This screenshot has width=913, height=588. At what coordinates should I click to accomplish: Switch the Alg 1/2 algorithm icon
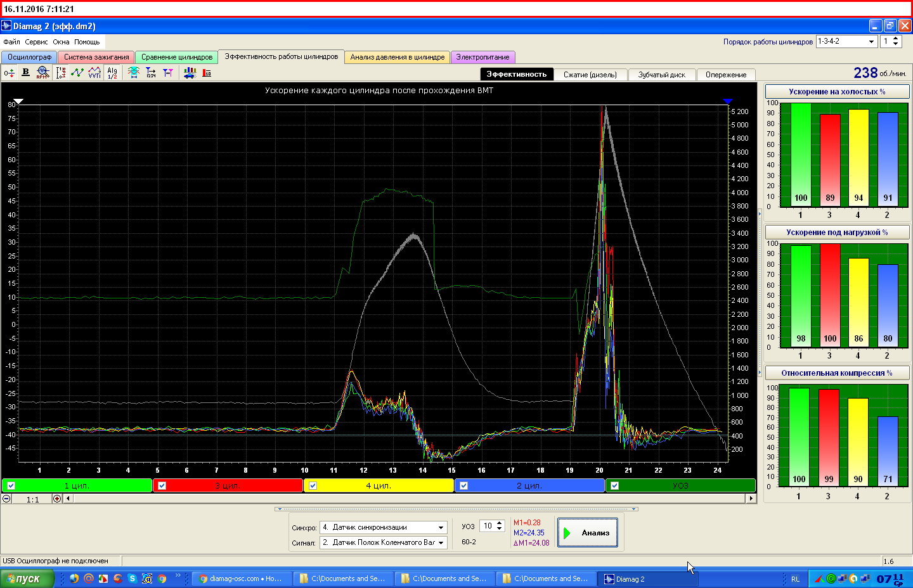pos(112,73)
